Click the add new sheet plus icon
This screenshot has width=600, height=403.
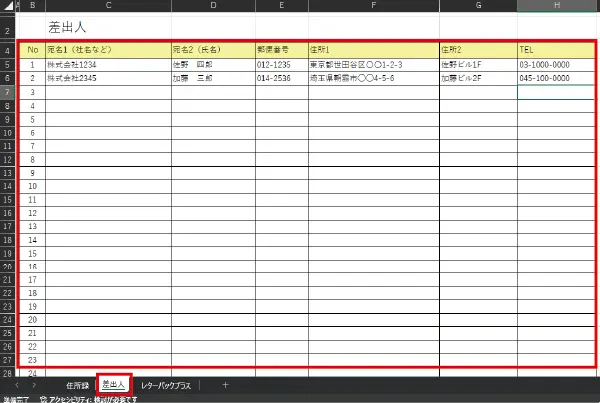pyautogui.click(x=225, y=385)
